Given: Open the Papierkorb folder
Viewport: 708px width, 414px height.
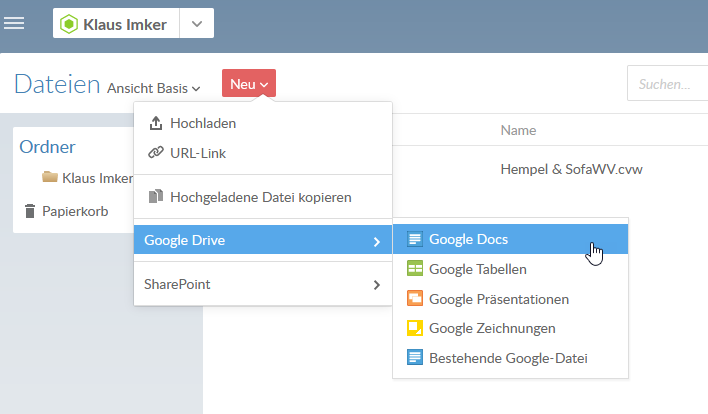Looking at the screenshot, I should tap(75, 211).
